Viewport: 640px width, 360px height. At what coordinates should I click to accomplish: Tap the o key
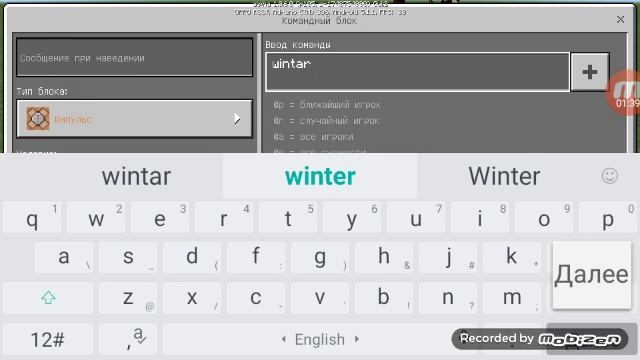pyautogui.click(x=544, y=218)
